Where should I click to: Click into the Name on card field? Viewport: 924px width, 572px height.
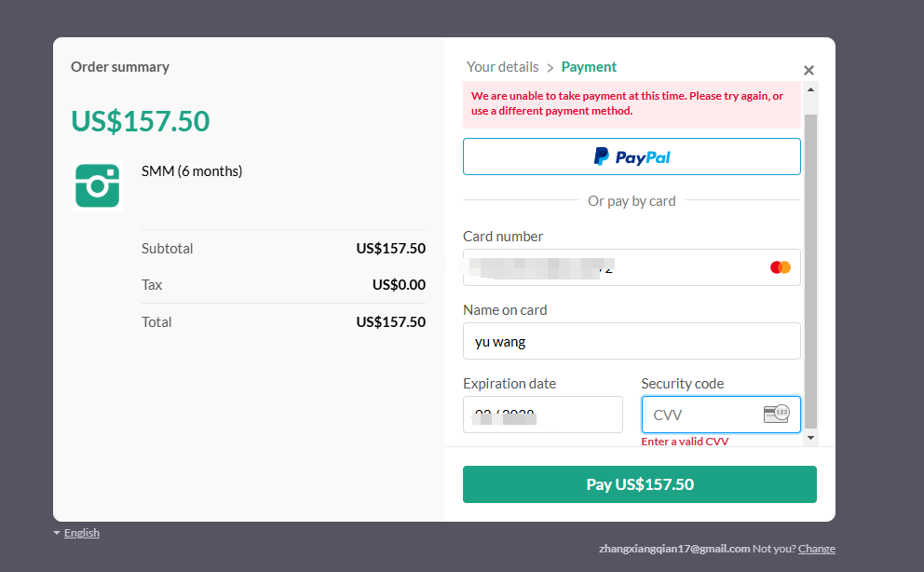coord(632,341)
